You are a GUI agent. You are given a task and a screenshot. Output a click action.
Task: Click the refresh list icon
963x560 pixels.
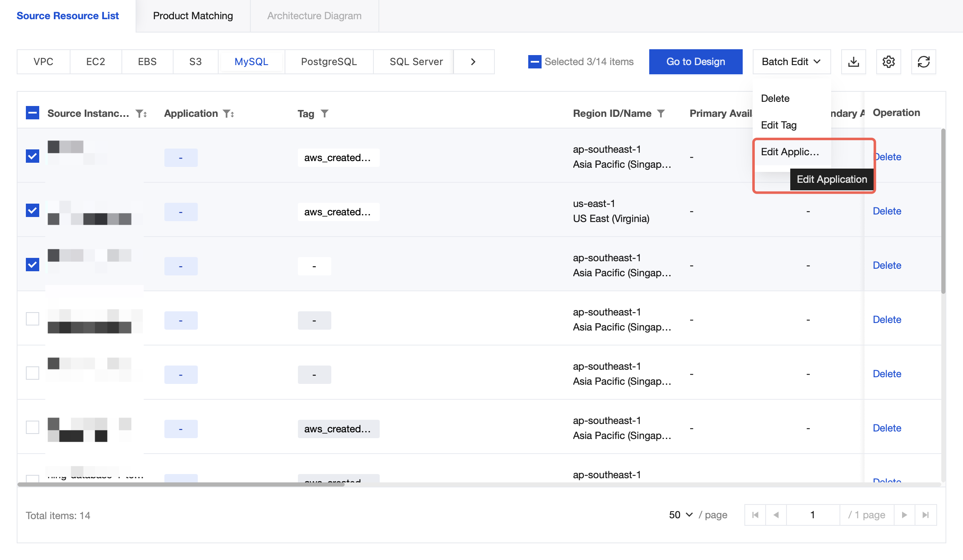(x=923, y=62)
